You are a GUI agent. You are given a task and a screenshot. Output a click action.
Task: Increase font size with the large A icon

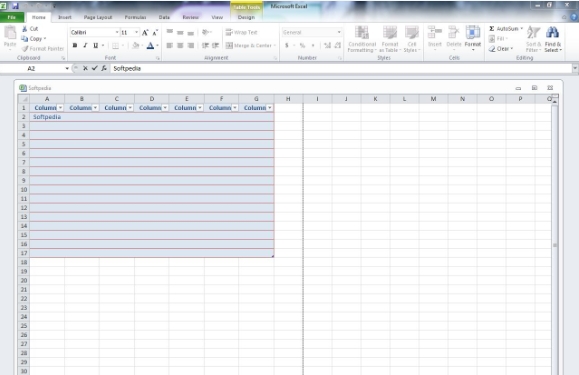[x=145, y=32]
